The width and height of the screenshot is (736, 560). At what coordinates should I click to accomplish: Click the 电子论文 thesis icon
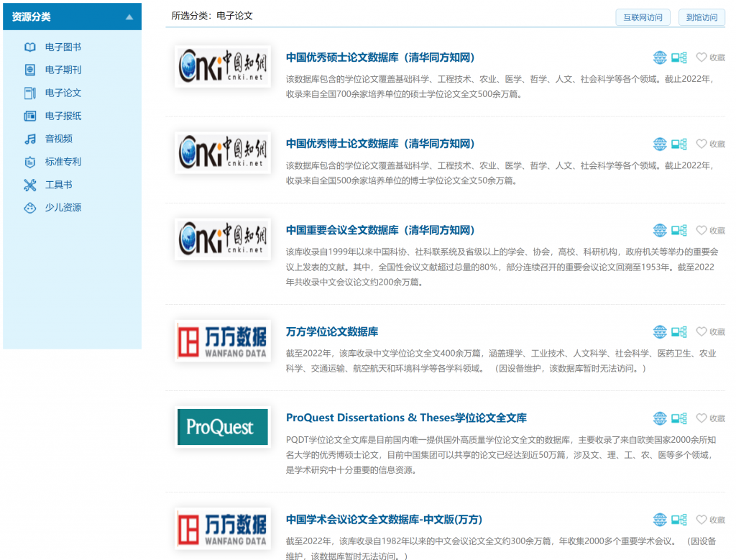click(x=30, y=93)
